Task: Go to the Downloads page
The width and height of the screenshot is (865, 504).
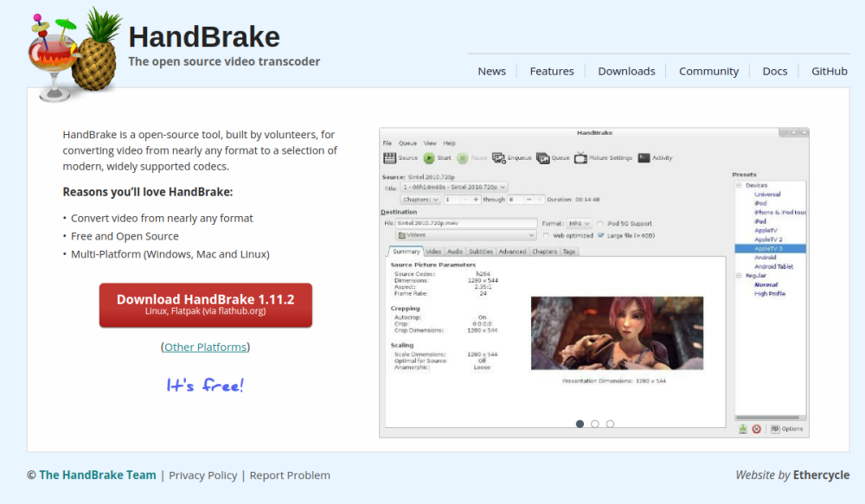Action: point(626,71)
